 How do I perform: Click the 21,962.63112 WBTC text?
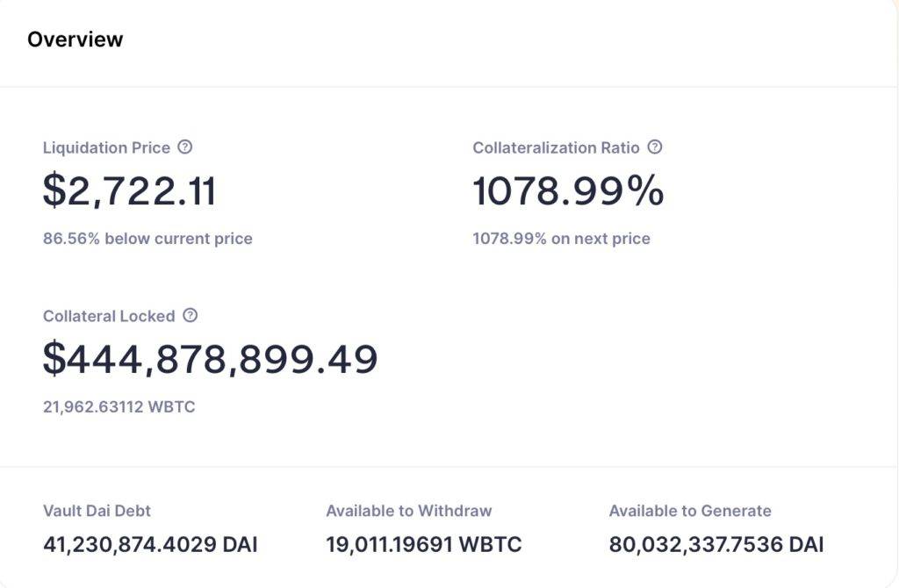[119, 406]
